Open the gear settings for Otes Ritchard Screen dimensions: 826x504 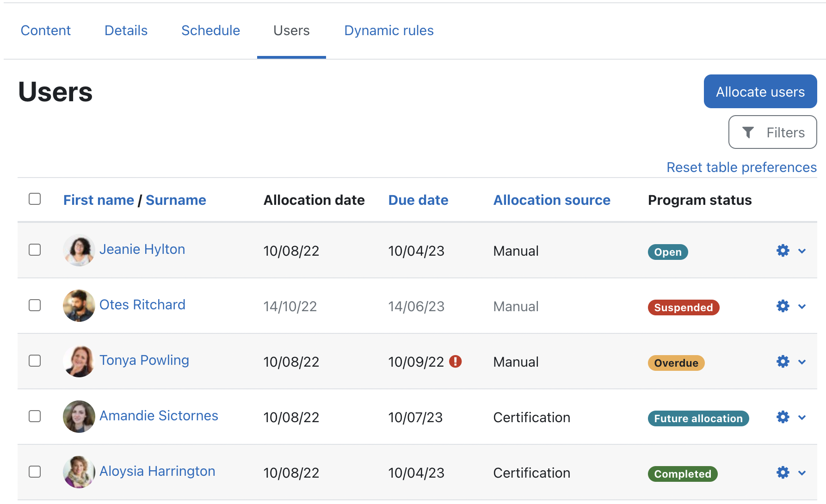783,306
